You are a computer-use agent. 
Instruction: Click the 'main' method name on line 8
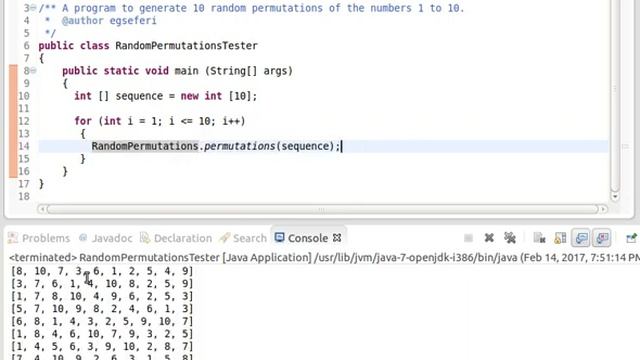pos(187,71)
